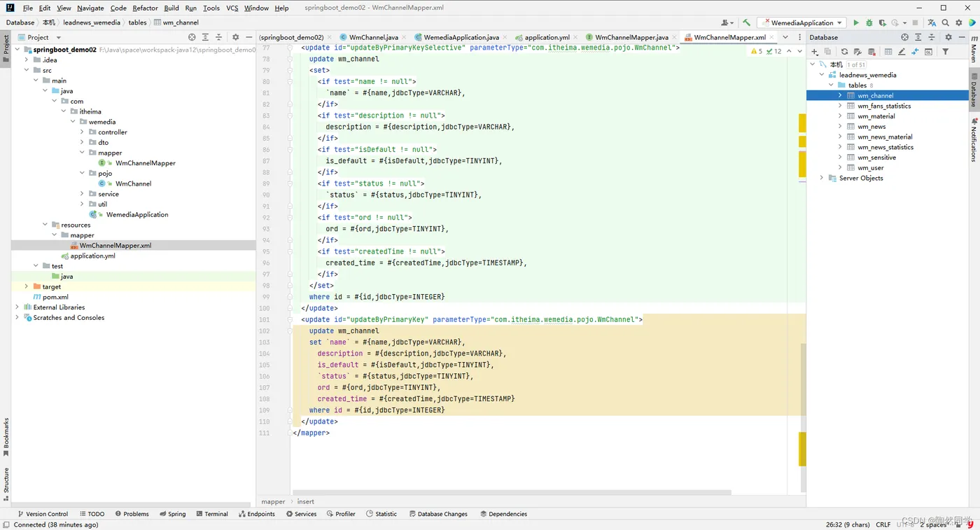Expand All icon in Project panel header
The width and height of the screenshot is (980, 530).
point(205,37)
